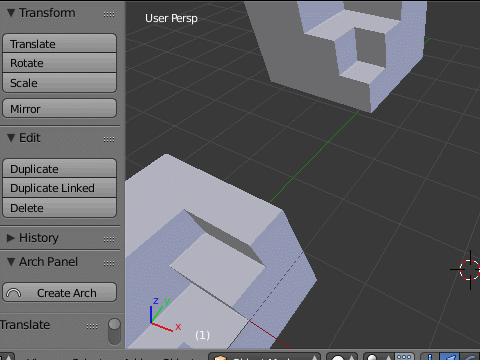The image size is (480, 360).
Task: Click the Edit panel drag grip
Action: pos(109,139)
